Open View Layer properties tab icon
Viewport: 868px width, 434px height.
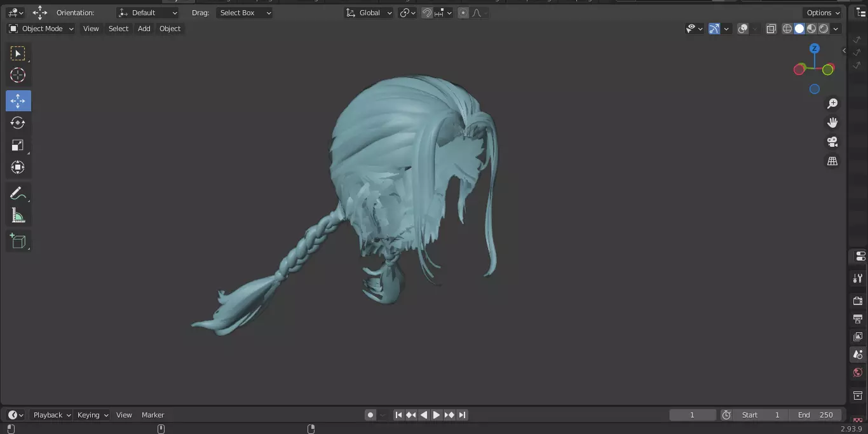(858, 336)
